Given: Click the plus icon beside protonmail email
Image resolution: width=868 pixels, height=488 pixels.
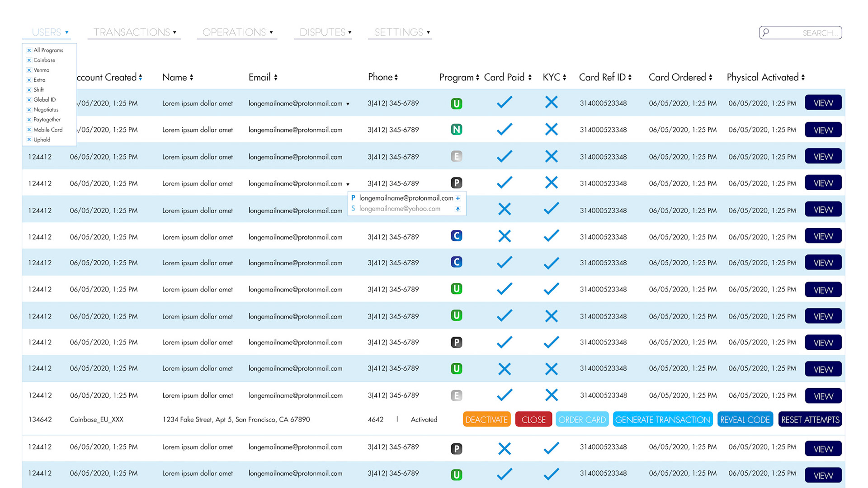Looking at the screenshot, I should (x=458, y=198).
